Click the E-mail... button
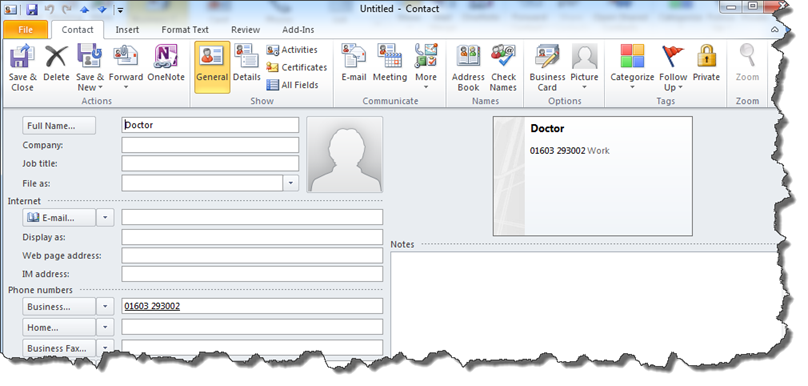808x386 pixels. point(59,218)
